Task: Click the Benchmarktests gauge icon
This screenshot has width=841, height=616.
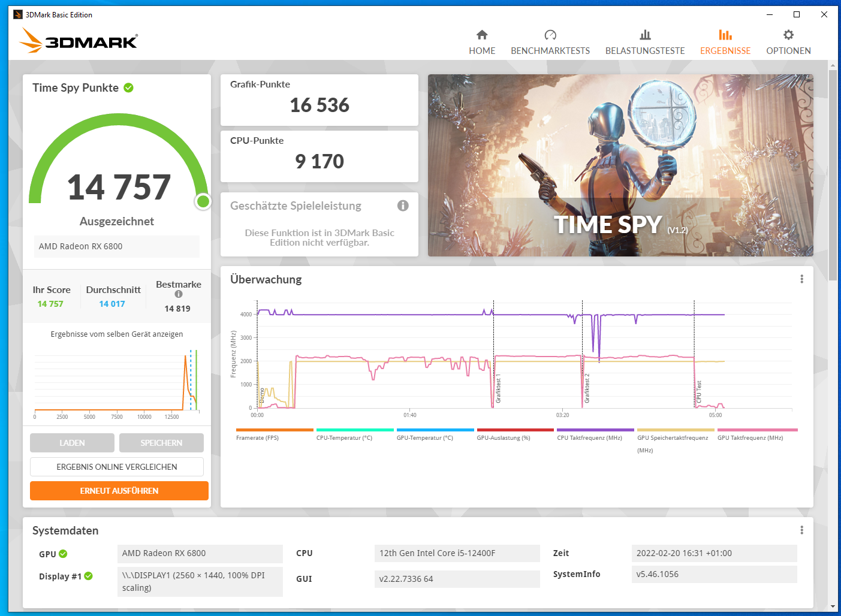Action: point(550,35)
